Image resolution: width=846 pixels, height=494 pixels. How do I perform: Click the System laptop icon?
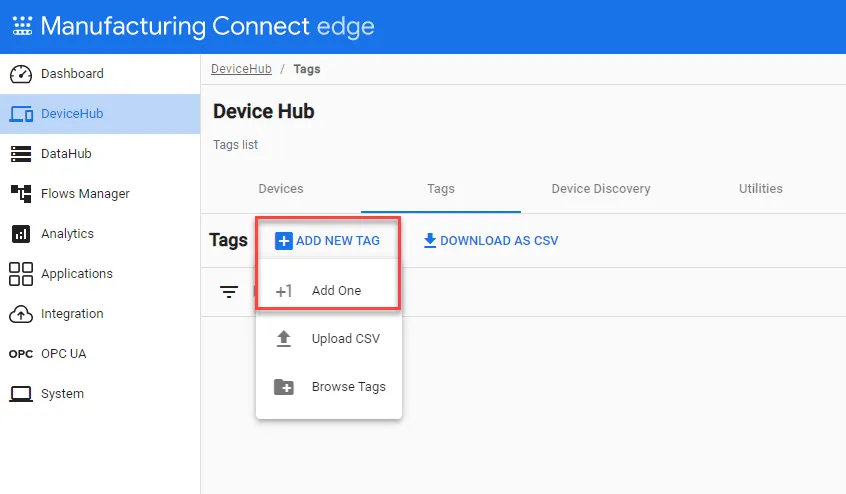tap(21, 394)
